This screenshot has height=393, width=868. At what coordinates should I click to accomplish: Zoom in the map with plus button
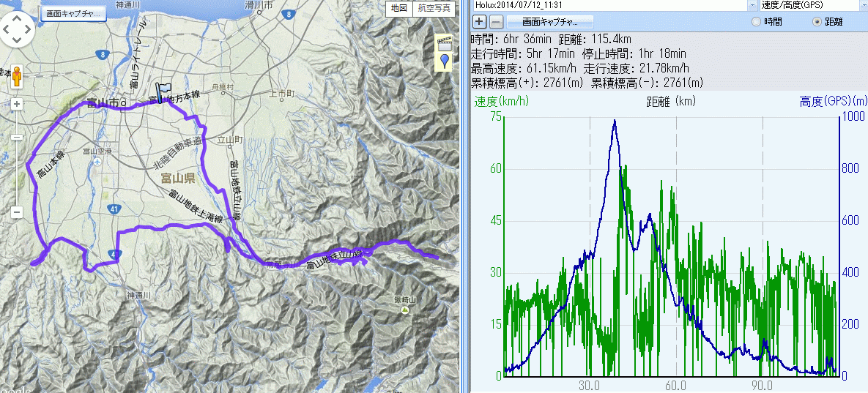(16, 104)
